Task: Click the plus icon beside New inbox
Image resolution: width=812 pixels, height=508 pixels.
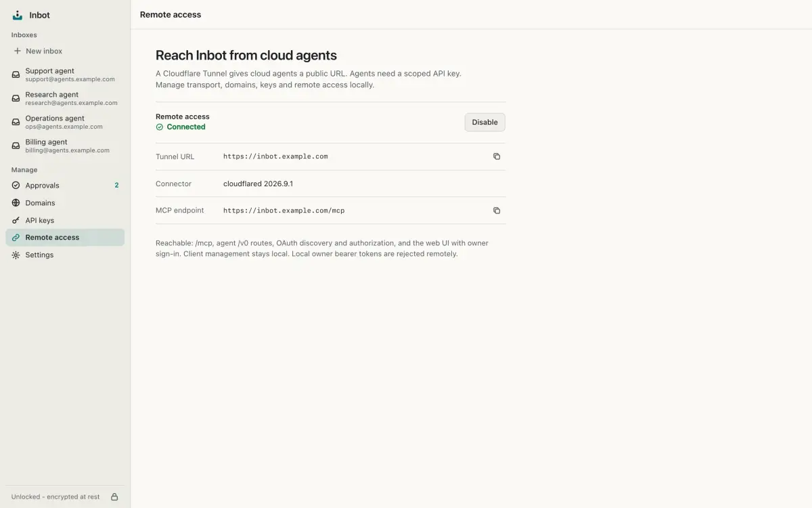Action: [17, 51]
